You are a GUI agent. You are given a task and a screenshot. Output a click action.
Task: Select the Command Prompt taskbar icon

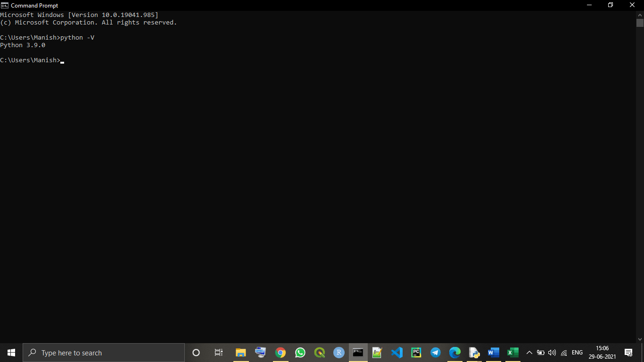(x=358, y=353)
